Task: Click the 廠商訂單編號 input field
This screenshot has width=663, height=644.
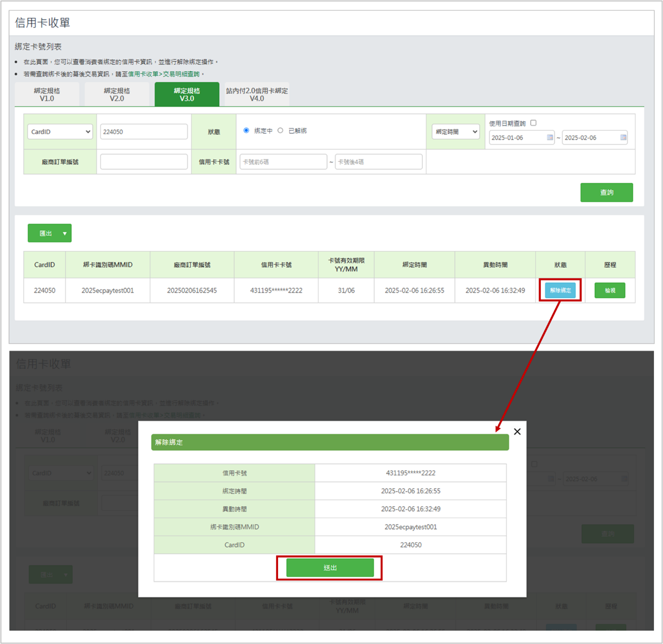Action: point(144,162)
